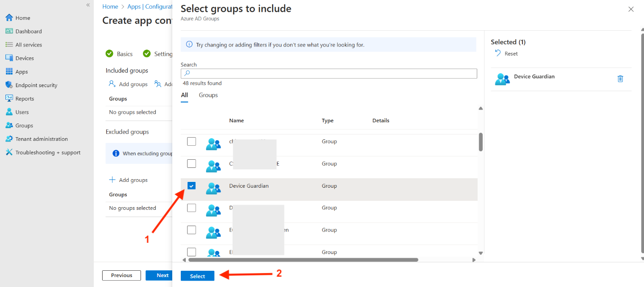Image resolution: width=644 pixels, height=287 pixels.
Task: Check the checkbox below Device Guardian
Action: click(192, 208)
